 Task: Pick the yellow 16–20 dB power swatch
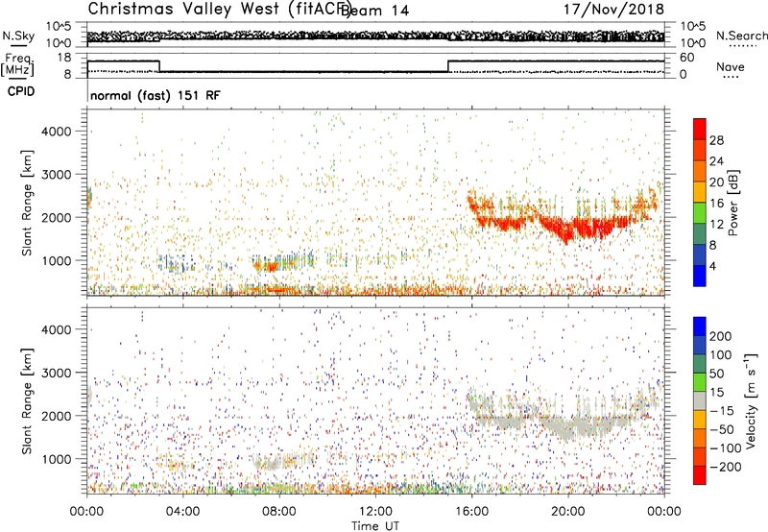tap(700, 191)
